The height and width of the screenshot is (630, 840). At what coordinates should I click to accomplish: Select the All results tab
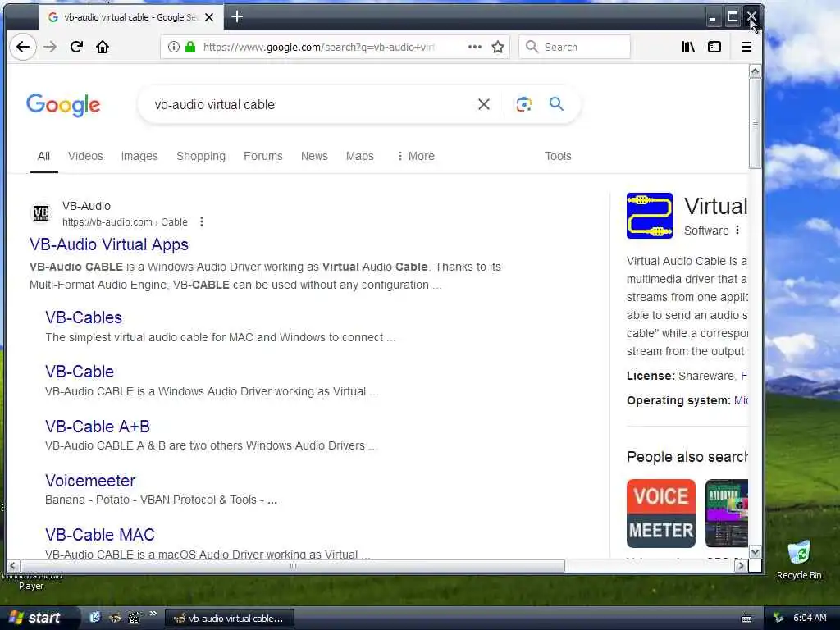tap(44, 156)
